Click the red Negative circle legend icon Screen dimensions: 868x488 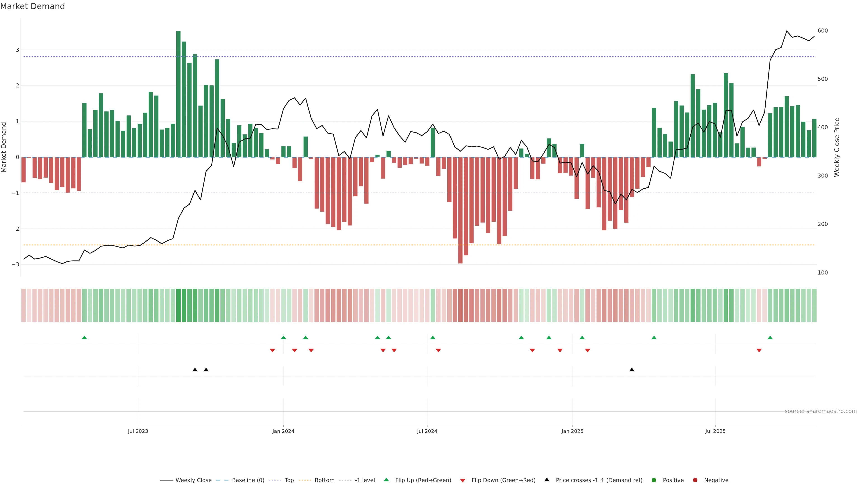[695, 480]
